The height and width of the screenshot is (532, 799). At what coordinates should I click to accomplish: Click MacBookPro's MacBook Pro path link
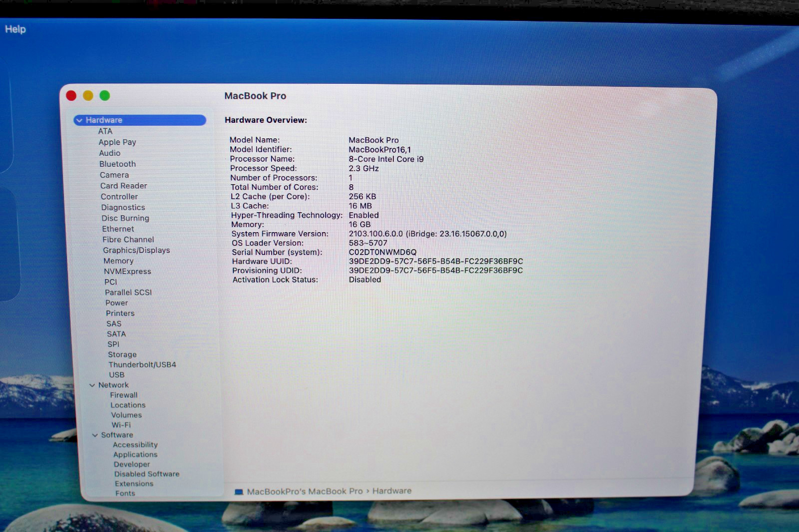(305, 492)
